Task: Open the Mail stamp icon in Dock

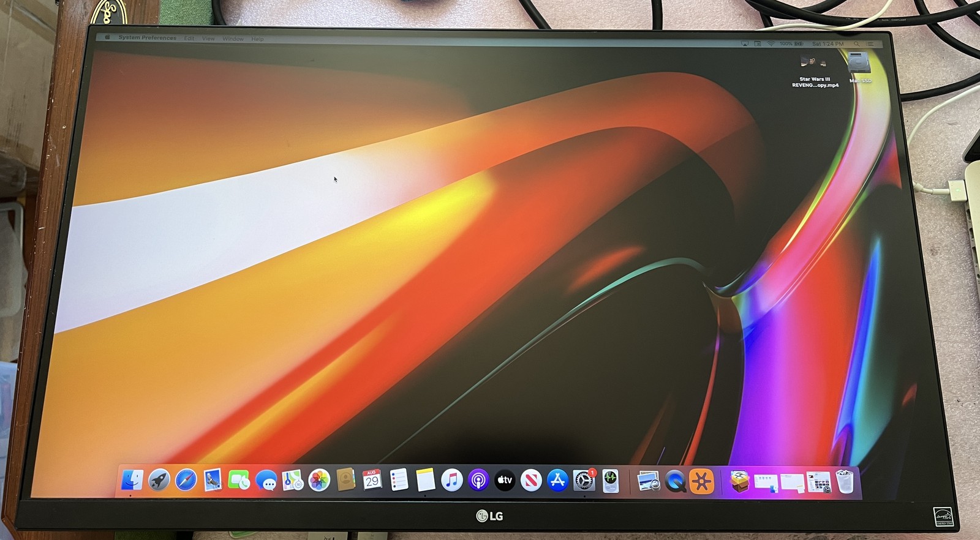Action: (213, 481)
